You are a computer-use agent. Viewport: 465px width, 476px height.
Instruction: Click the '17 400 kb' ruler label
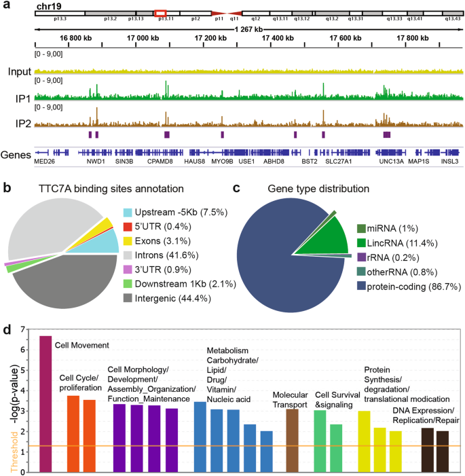pos(278,38)
